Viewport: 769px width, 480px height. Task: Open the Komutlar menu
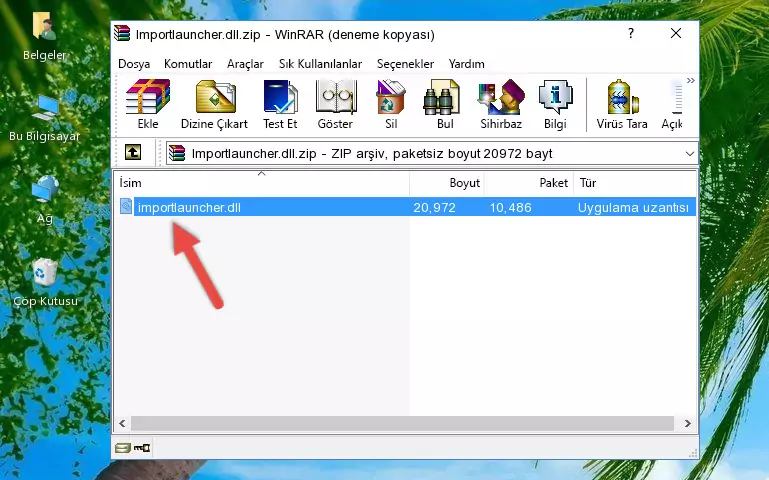coord(188,64)
